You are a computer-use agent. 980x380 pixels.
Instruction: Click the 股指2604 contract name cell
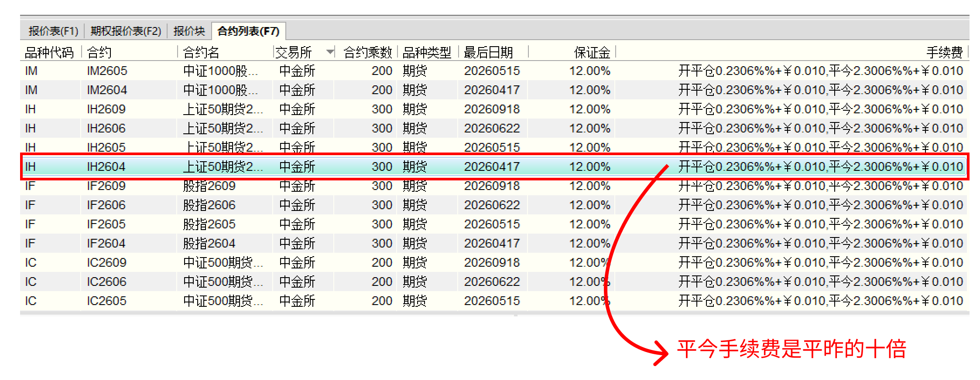tap(209, 244)
